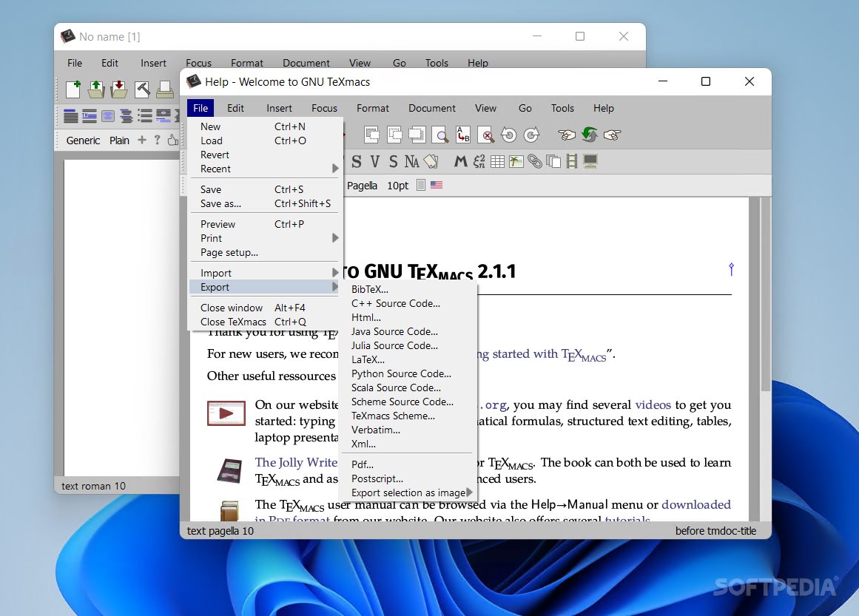Click the Print icon in No name window
The width and height of the screenshot is (859, 616).
click(x=164, y=89)
